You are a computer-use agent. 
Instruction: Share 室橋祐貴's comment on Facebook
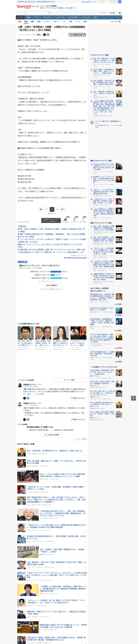click(28, 398)
